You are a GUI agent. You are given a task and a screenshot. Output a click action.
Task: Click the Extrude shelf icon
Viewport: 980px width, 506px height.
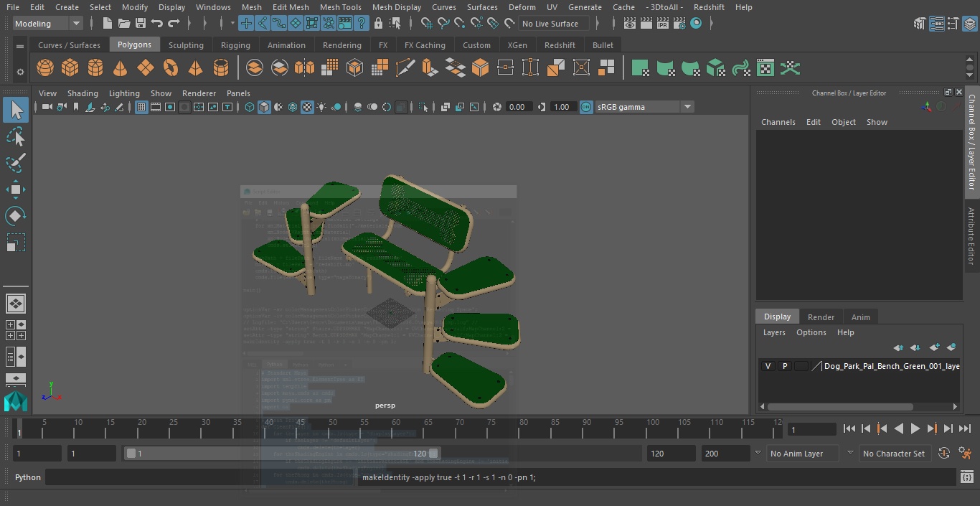430,68
